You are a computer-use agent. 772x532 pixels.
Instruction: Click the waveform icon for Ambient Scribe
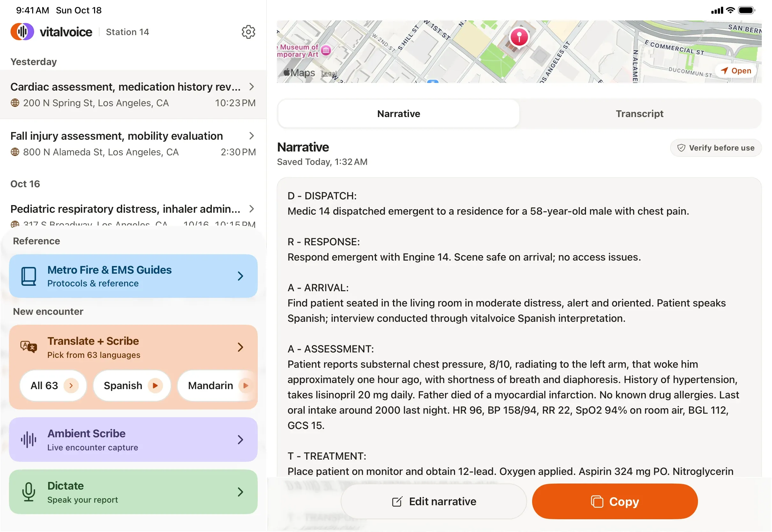pyautogui.click(x=29, y=440)
